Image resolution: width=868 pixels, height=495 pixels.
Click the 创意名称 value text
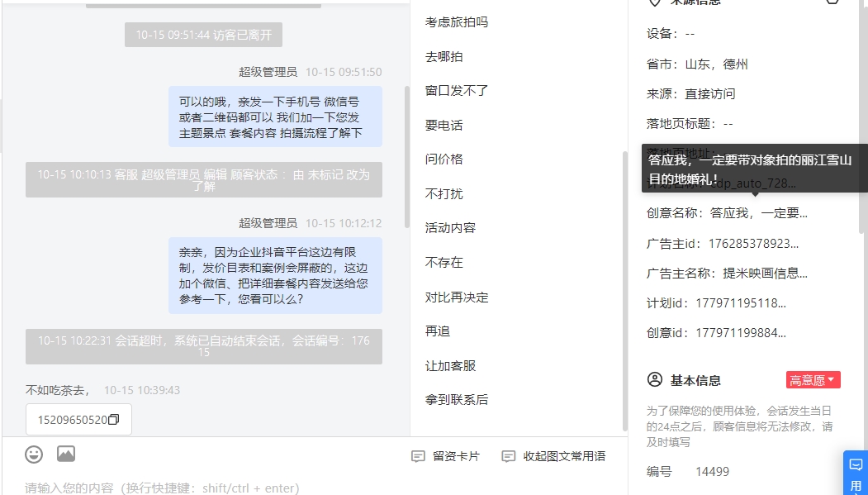tap(758, 213)
